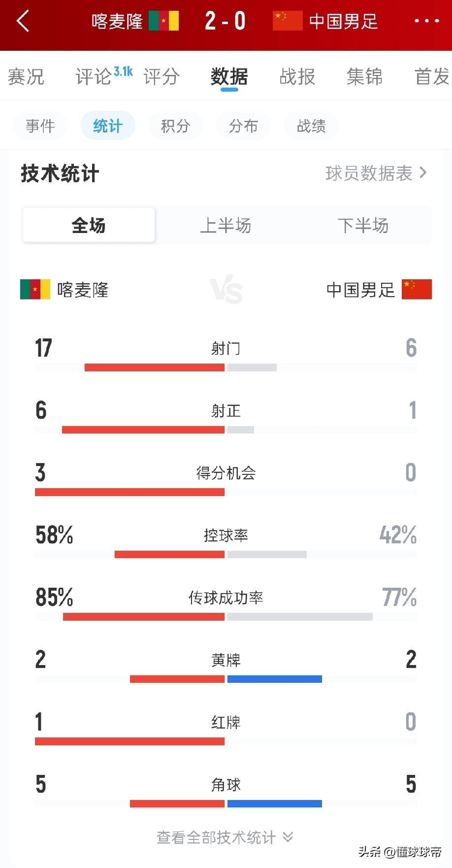Tap the back arrow icon
Viewport: 452px width, 868px height.
click(x=23, y=21)
